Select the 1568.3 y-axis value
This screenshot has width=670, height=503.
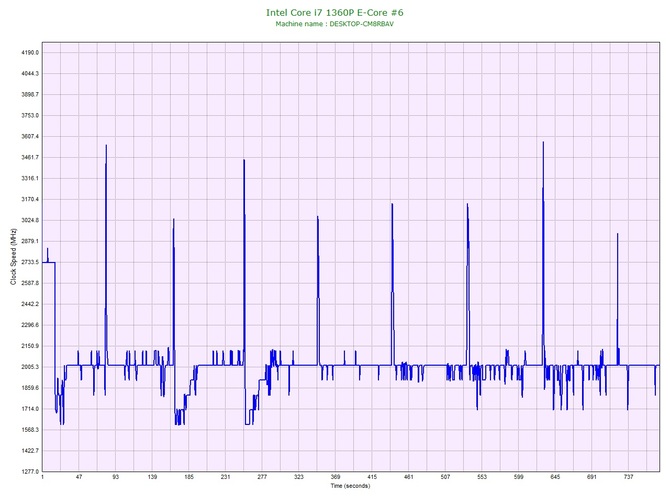click(x=30, y=429)
